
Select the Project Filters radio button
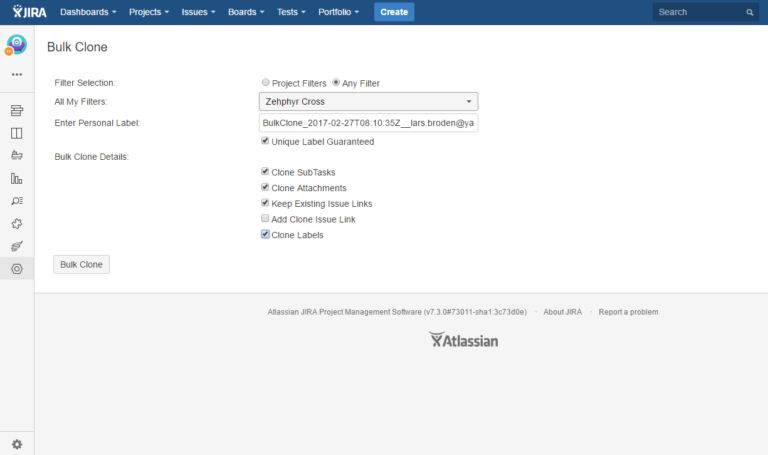click(x=265, y=82)
